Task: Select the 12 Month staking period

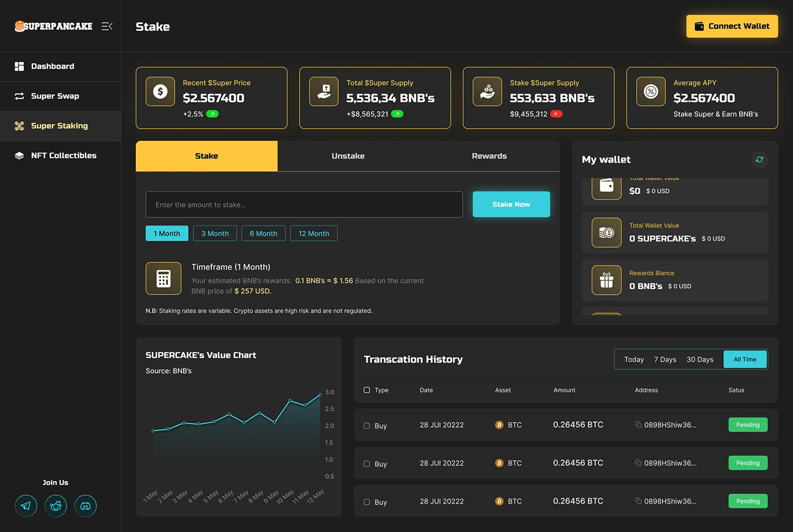Action: tap(313, 233)
